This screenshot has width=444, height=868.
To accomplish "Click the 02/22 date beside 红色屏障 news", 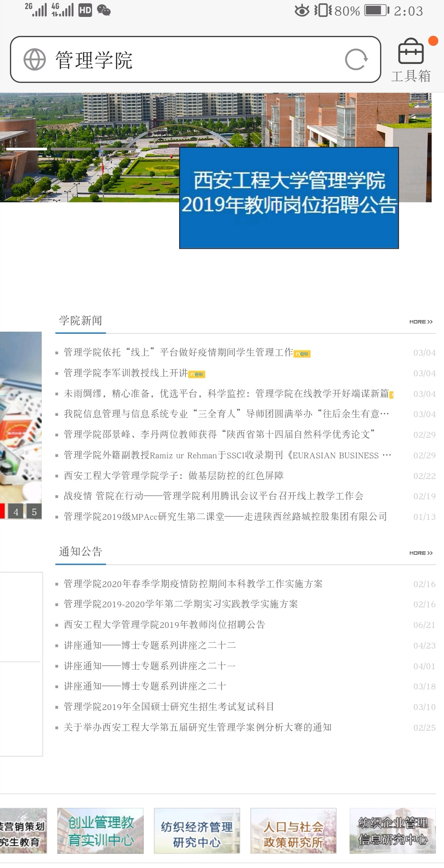I will (425, 476).
